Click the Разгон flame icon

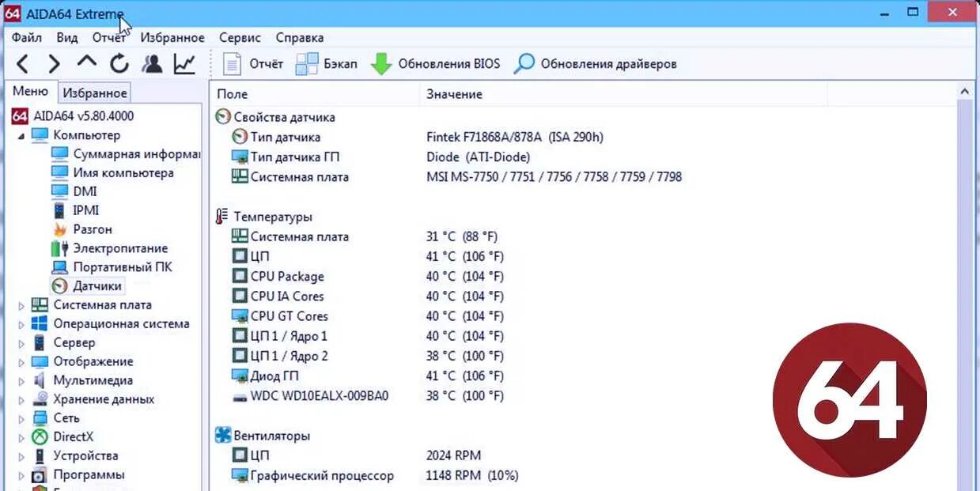coord(59,229)
